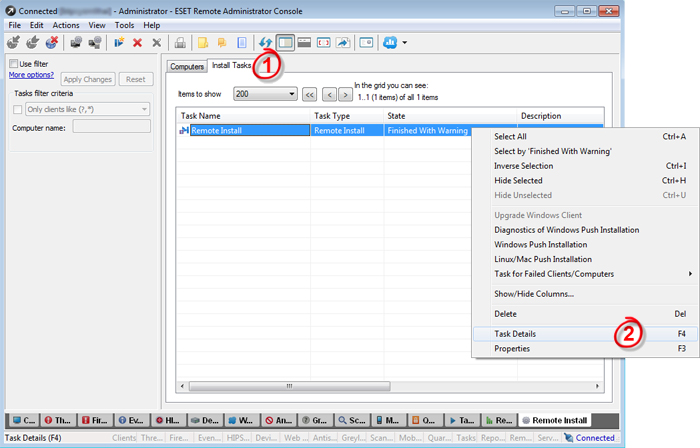Choose Properties in the context menu
The height and width of the screenshot is (448, 700).
pos(585,348)
